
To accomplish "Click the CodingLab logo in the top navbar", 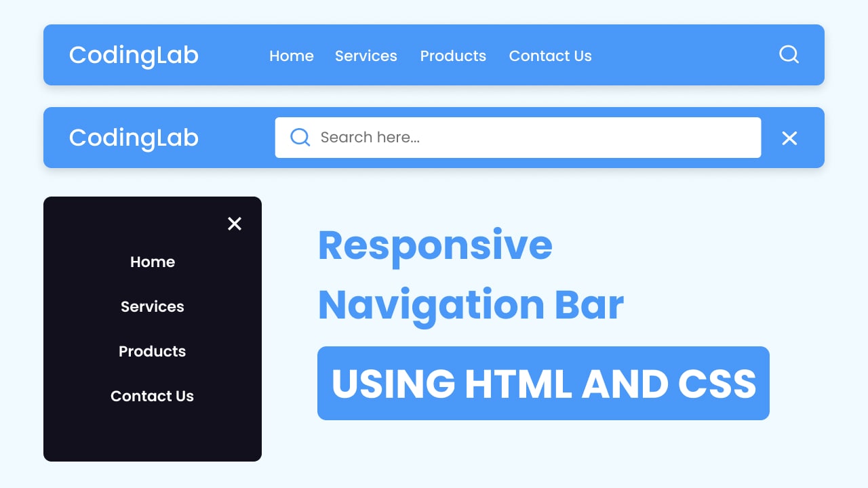I will pos(133,55).
